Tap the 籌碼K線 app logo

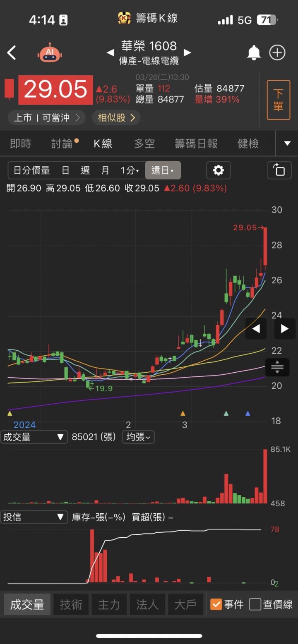coord(124,18)
